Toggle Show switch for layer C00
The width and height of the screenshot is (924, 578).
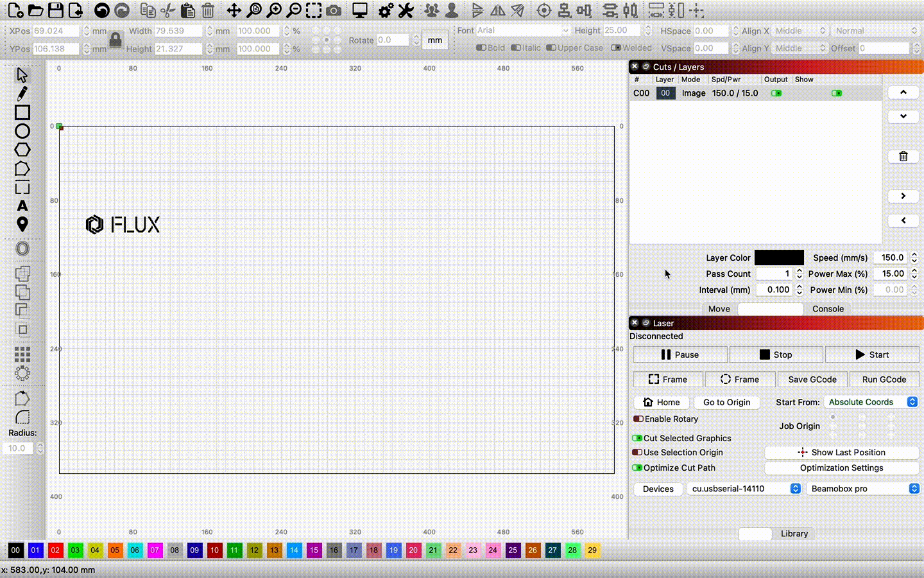[837, 93]
